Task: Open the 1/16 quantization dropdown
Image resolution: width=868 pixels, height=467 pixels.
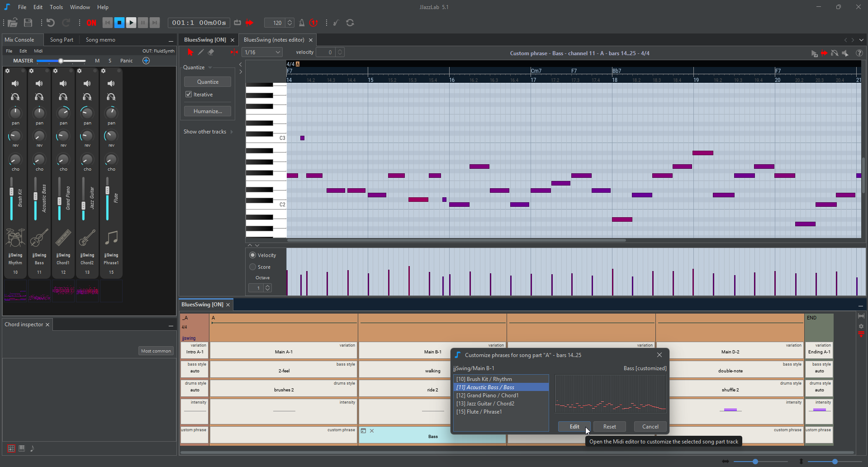Action: coord(262,52)
